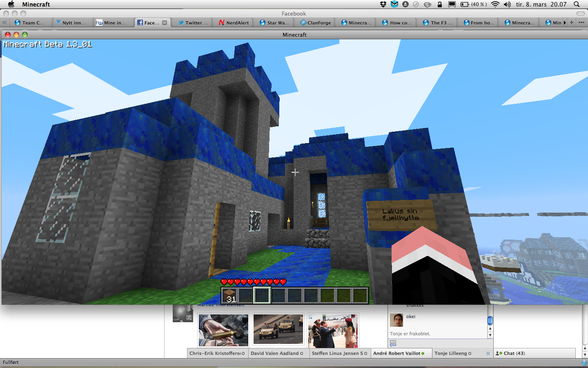The image size is (588, 368).
Task: Open the display menu bar icon
Action: point(452,4)
